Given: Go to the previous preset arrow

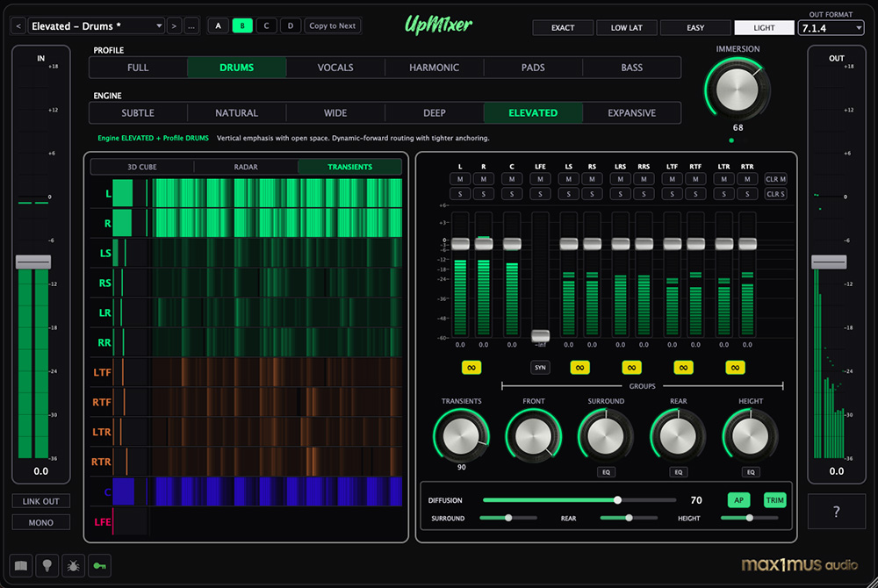Looking at the screenshot, I should coord(18,26).
